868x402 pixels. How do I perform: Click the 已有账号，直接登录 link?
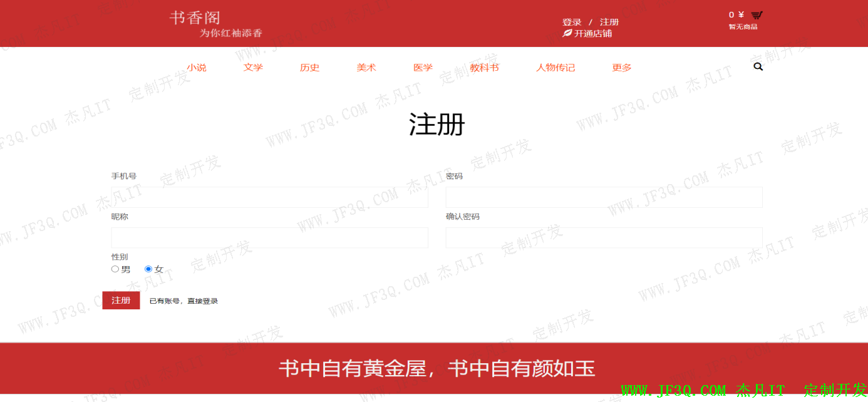183,301
